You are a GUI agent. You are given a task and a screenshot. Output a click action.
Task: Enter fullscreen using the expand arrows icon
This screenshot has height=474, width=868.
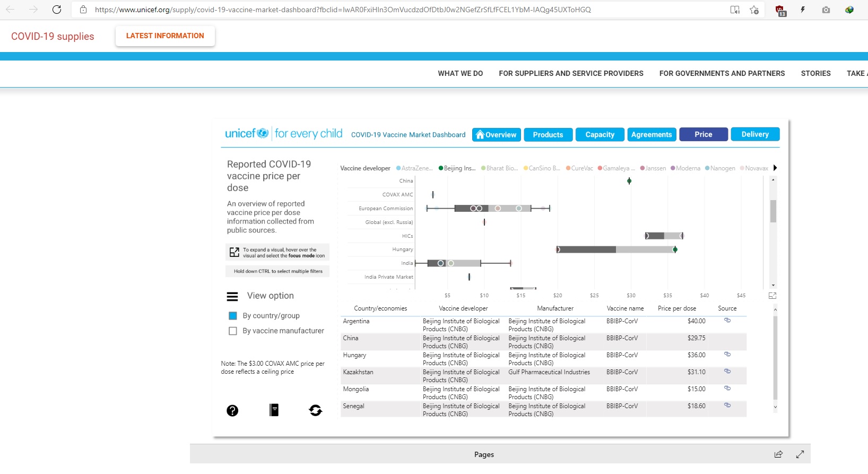[x=800, y=454]
